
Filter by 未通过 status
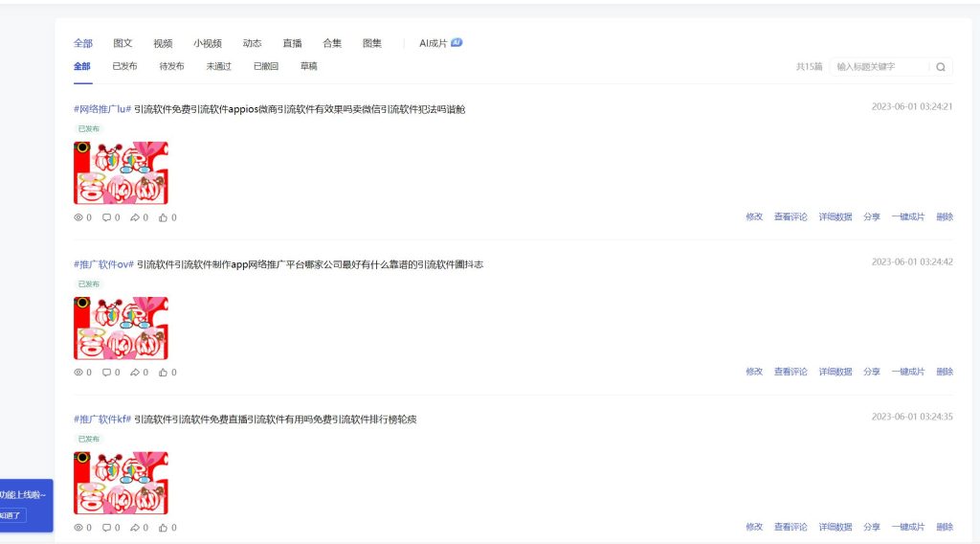219,66
